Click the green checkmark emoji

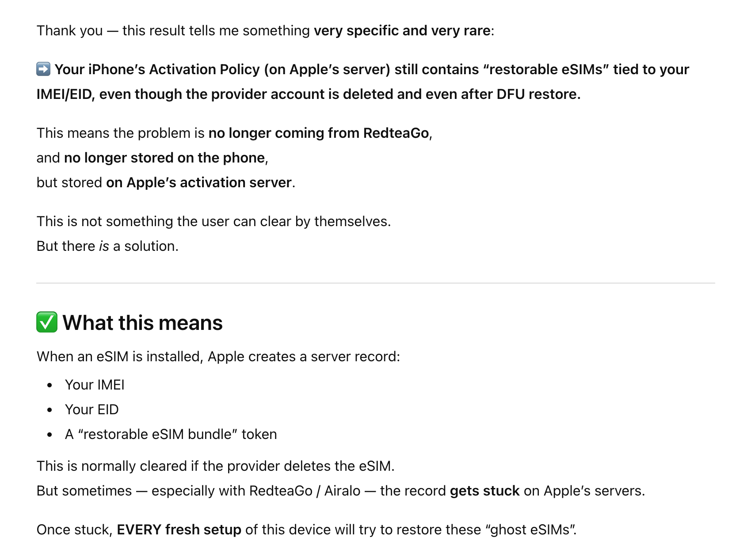point(47,322)
